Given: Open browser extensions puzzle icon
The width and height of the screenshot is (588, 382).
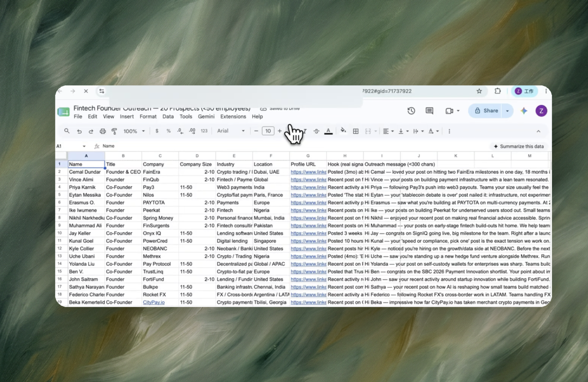Looking at the screenshot, I should pos(497,91).
